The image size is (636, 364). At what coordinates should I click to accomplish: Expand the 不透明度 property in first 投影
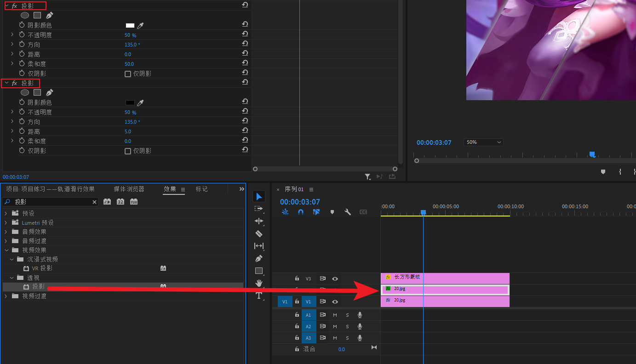click(12, 35)
